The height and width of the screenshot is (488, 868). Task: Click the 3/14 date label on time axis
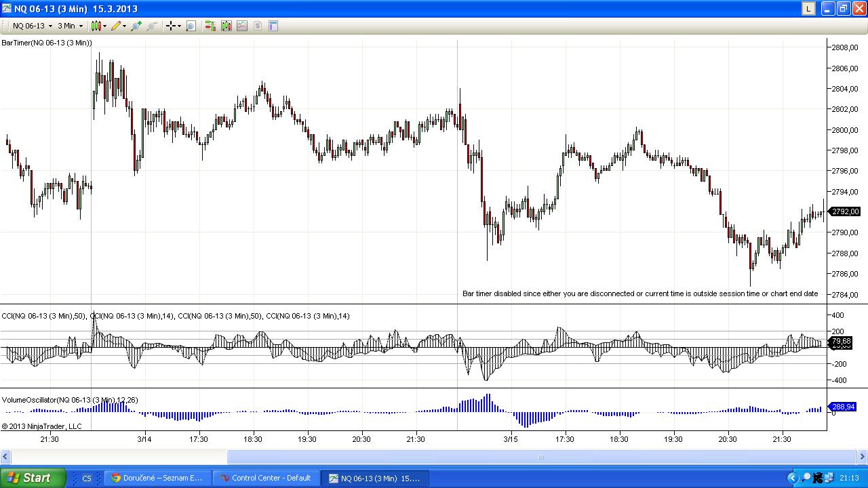tap(144, 439)
